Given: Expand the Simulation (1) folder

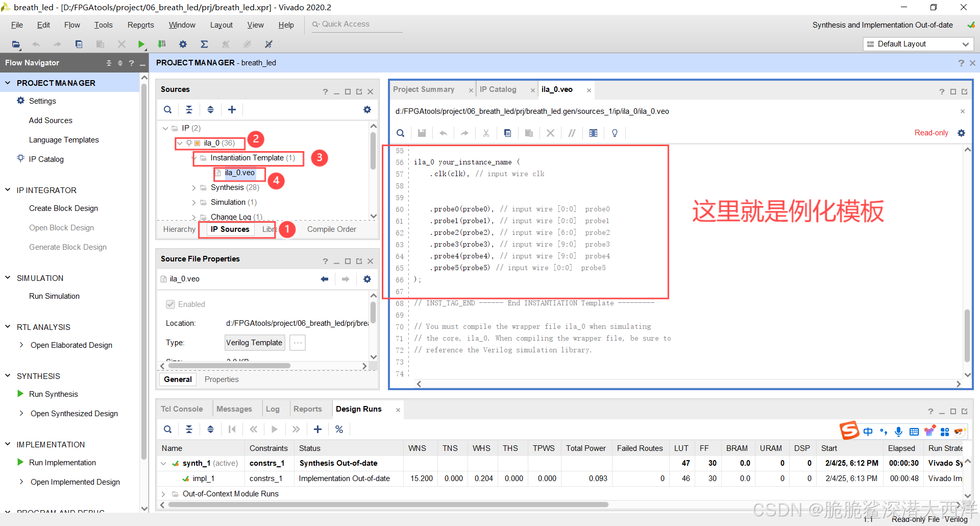Looking at the screenshot, I should (x=193, y=203).
